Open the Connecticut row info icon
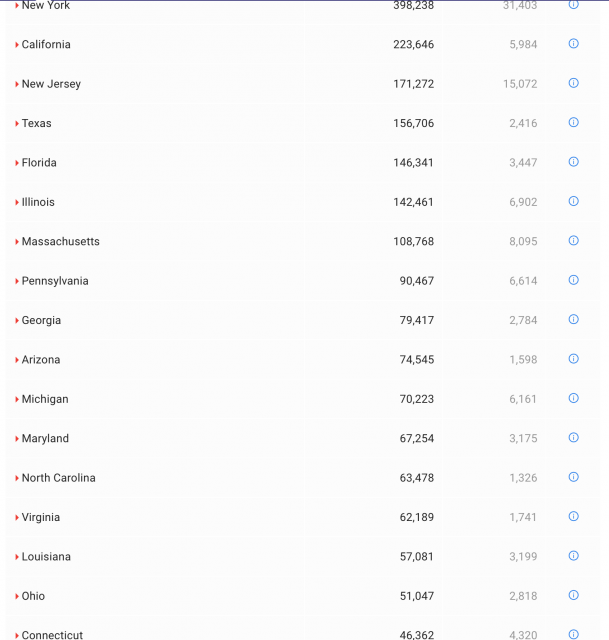Screen dimensions: 609x640 click(573, 634)
